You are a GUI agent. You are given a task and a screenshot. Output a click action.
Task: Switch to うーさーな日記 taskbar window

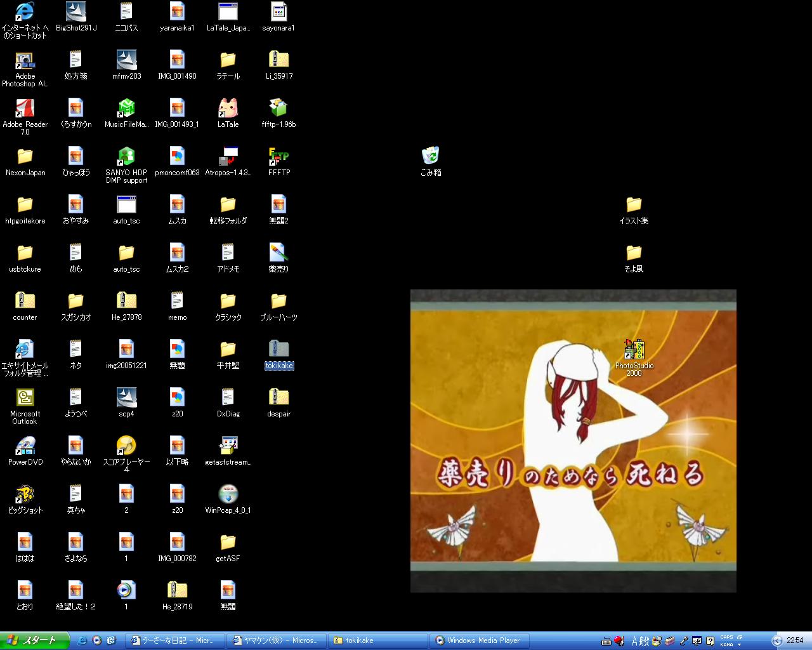tap(176, 640)
